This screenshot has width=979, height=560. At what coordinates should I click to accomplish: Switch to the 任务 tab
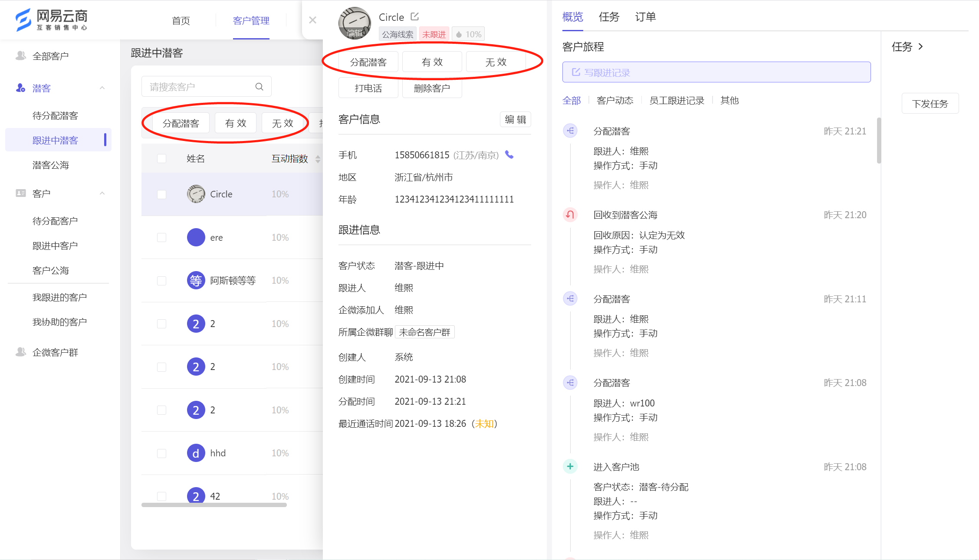[x=609, y=16]
